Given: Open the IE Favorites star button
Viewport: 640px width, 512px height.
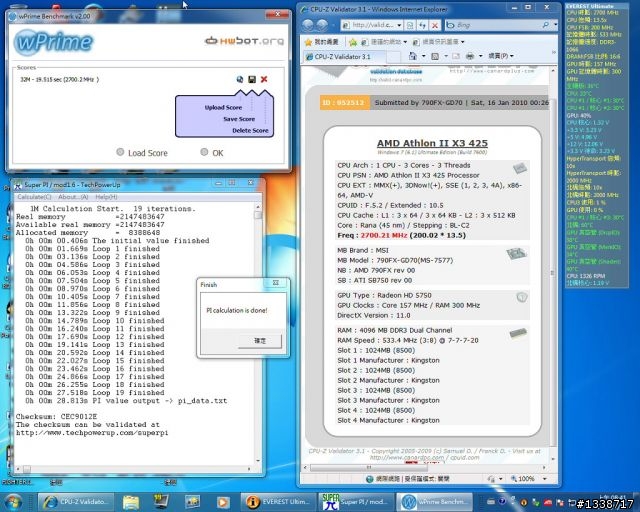Looking at the screenshot, I should click(x=322, y=42).
